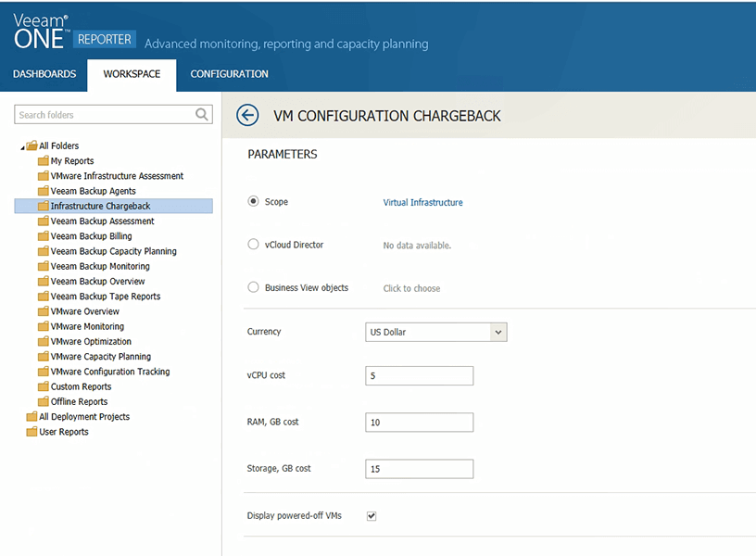Uncheck Display powered-off VMs checkbox
756x556 pixels.
click(372, 516)
